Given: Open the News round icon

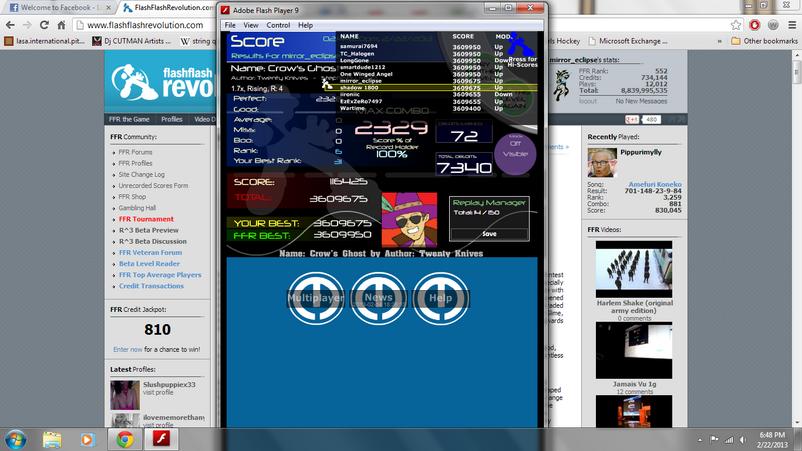Looking at the screenshot, I should coord(378,298).
